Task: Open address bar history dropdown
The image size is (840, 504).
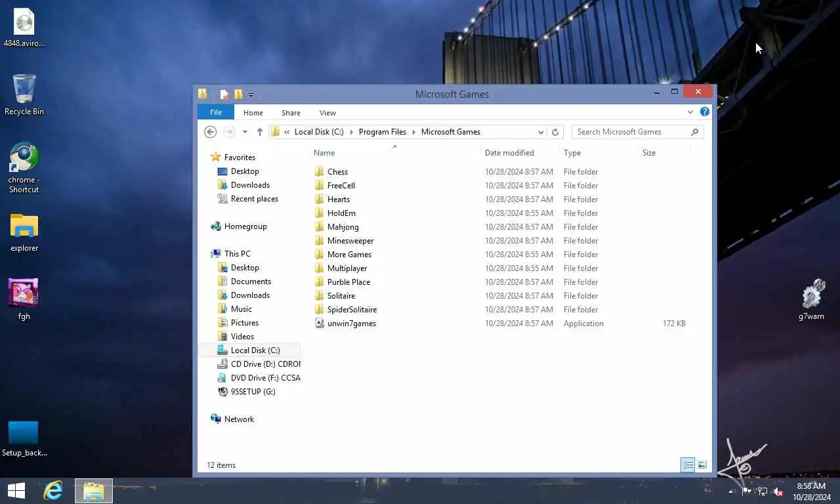Action: (541, 132)
